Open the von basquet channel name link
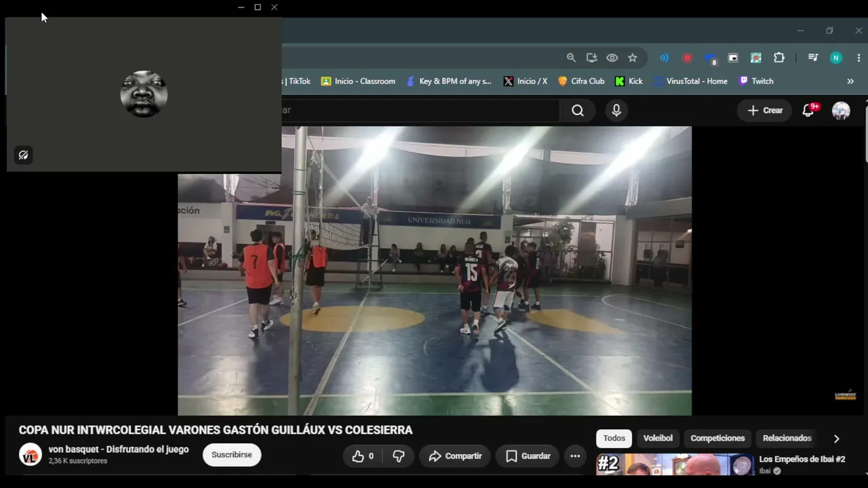Screen dimensions: 868x488 119,449
